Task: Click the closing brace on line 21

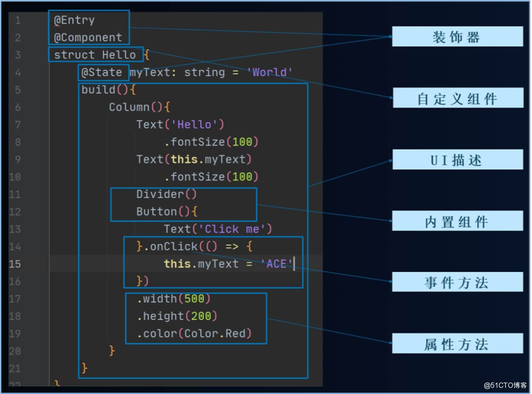Action: pyautogui.click(x=85, y=368)
